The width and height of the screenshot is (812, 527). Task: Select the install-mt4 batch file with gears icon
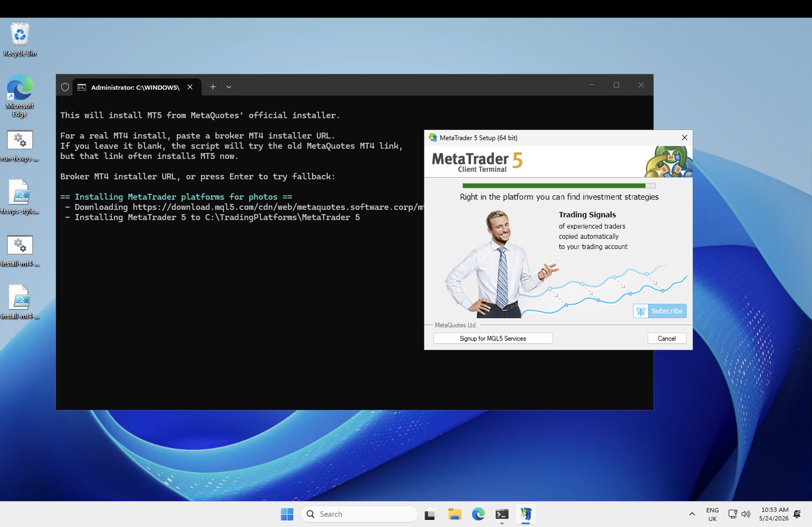(20, 251)
